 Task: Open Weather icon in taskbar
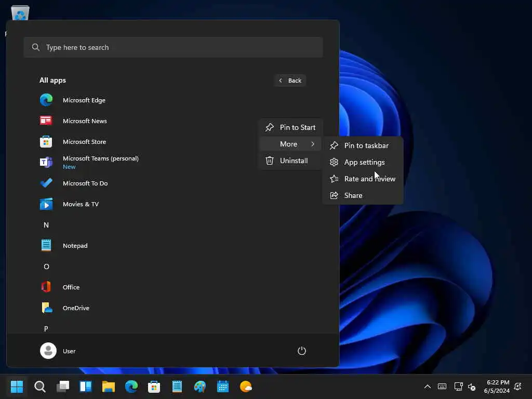246,387
